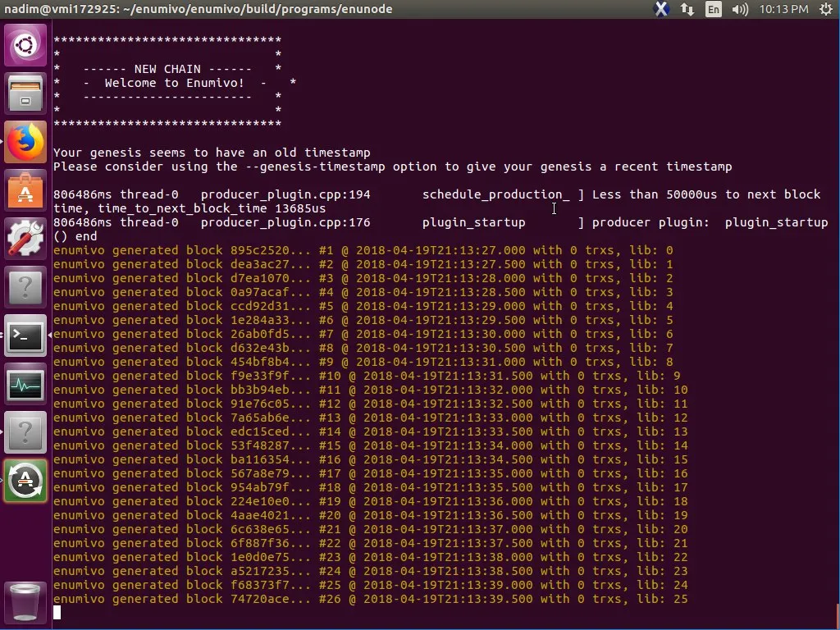Click block hash 26ab0fd5 in line #7
Screen dimensions: 840x630
pos(260,334)
